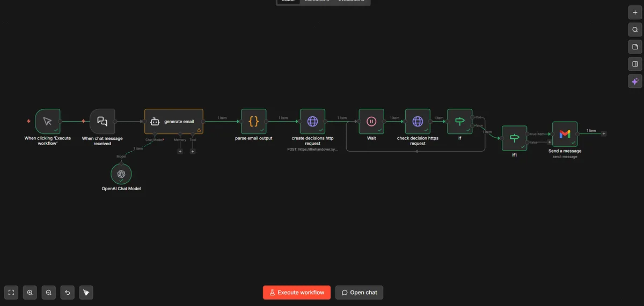Click the 'true' output label on If node
644x306 pixels.
(478, 117)
